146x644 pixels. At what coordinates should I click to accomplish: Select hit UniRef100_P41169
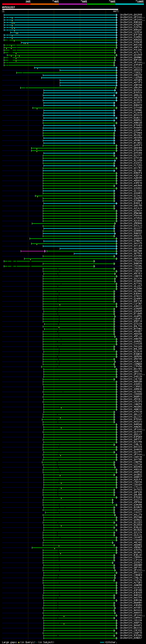coord(131,347)
